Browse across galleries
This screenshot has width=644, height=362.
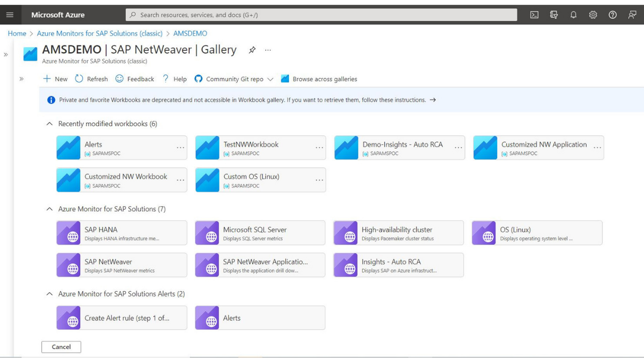tap(319, 79)
